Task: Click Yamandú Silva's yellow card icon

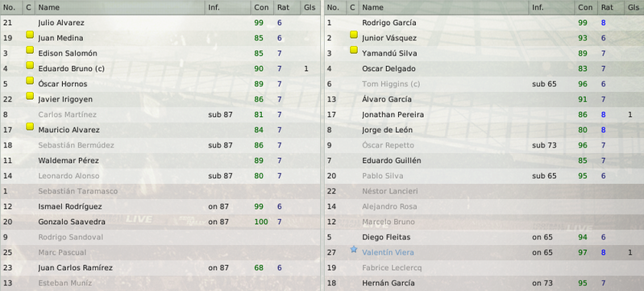Action: point(354,50)
